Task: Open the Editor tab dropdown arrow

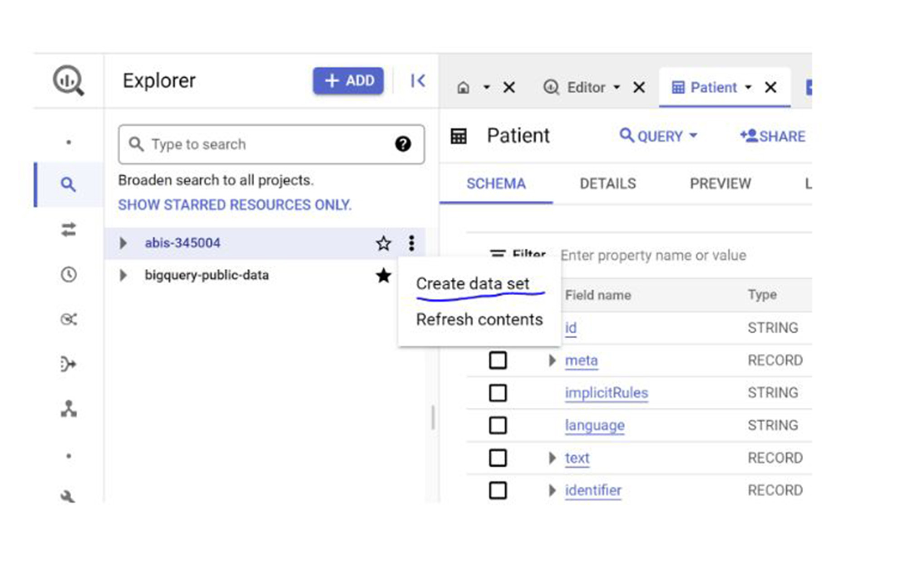Action: [617, 87]
